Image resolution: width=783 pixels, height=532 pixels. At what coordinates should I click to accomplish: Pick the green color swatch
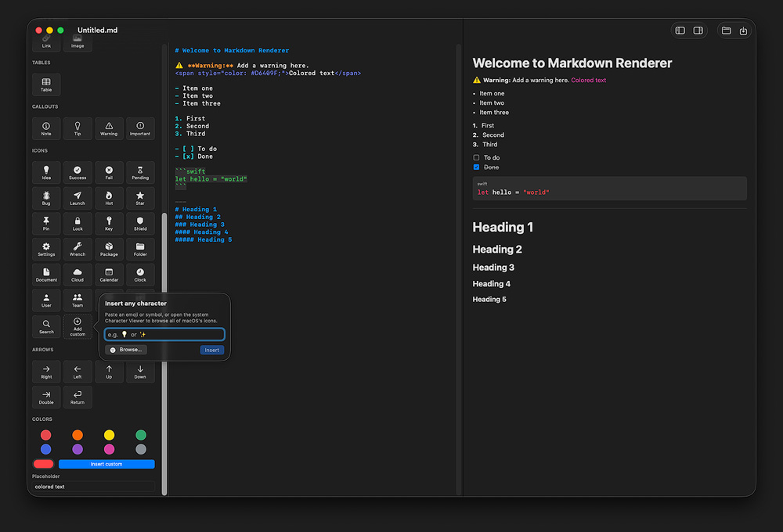141,435
